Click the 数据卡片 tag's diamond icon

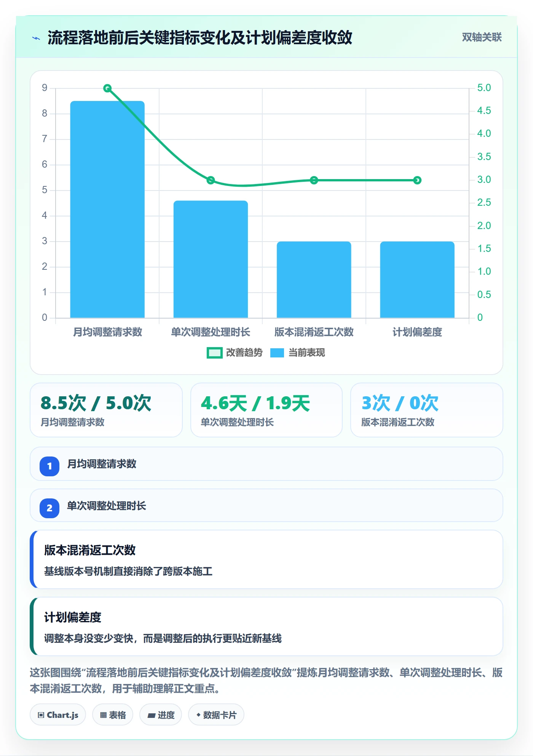198,715
